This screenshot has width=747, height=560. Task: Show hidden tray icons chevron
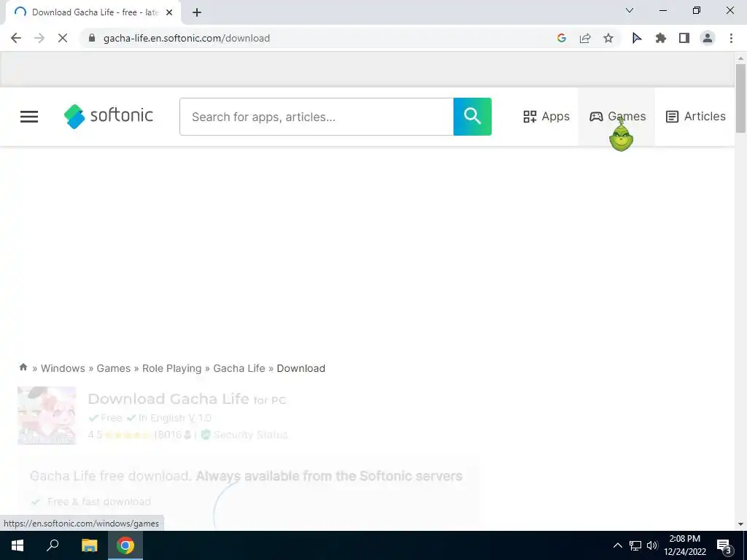pyautogui.click(x=617, y=545)
